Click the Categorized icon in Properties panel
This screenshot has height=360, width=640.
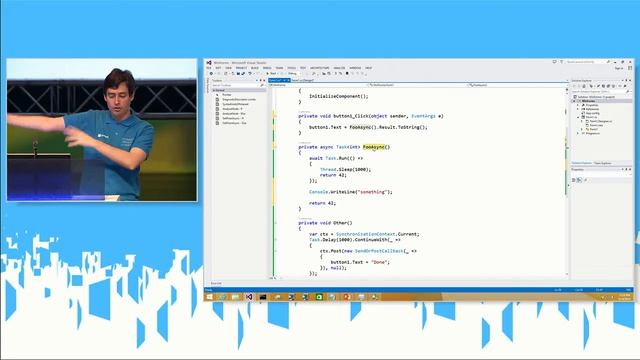click(x=573, y=180)
